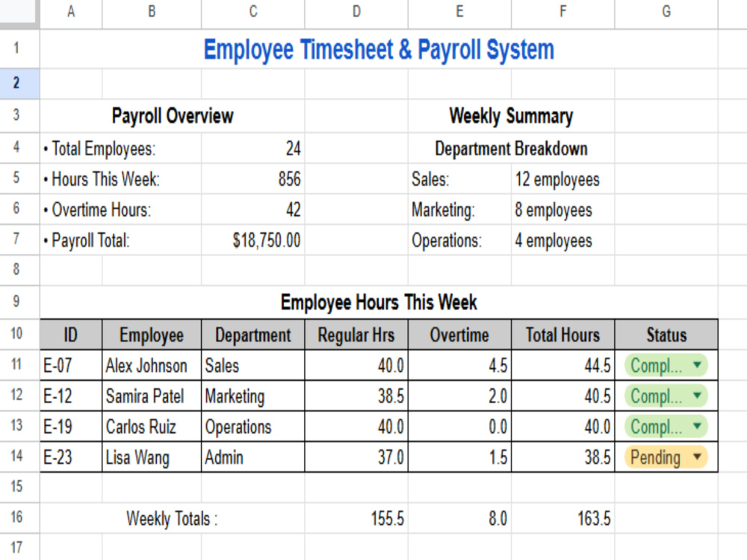Select column G header
Screen dimensions: 747x560
[666, 11]
